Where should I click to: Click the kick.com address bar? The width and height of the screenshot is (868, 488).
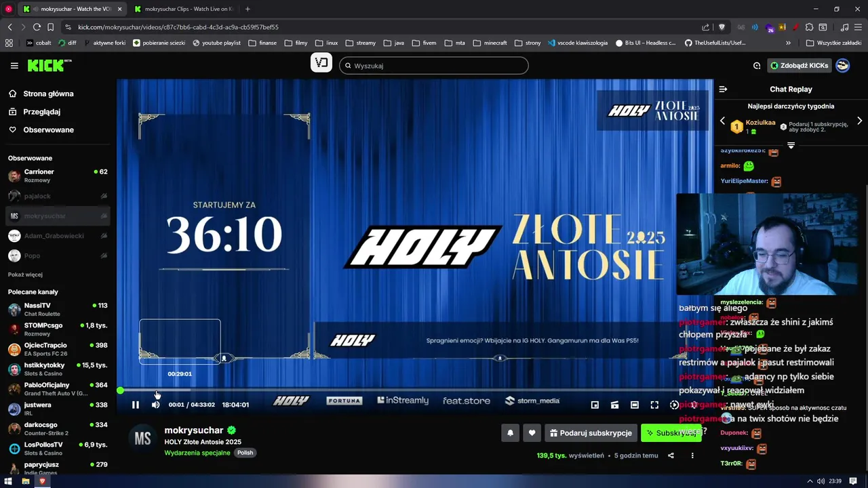point(380,27)
